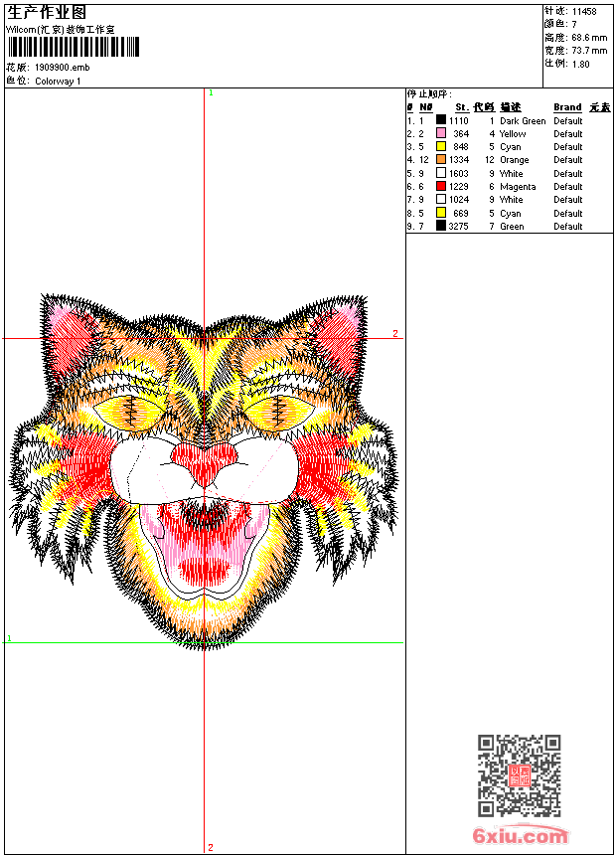The height and width of the screenshot is (855, 616).
Task: Click code number '12' before Orange
Action: point(490,160)
